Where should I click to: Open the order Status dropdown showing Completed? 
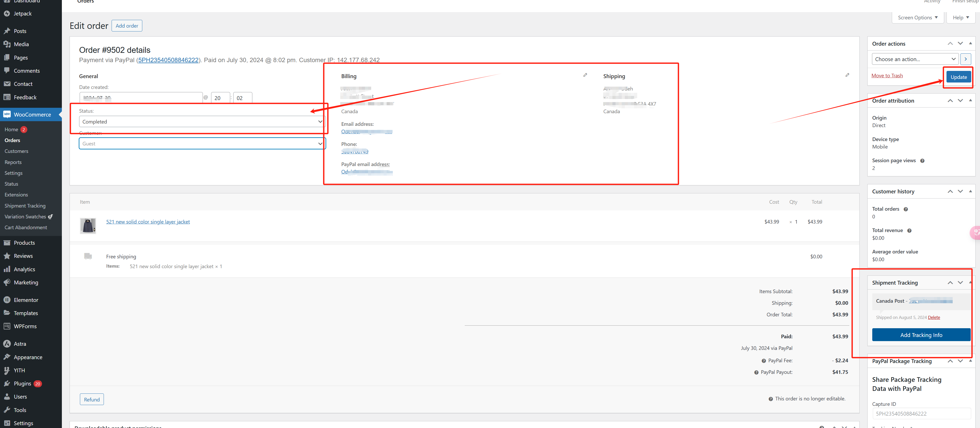tap(202, 121)
